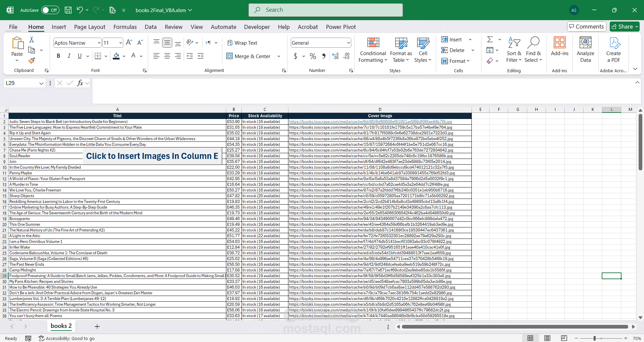Click the Comments button
Viewport: 644px width, 342px height.
pos(587,27)
